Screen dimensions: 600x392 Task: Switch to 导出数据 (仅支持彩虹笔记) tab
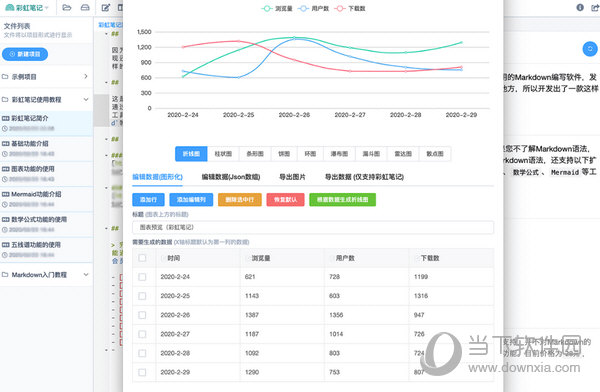[x=364, y=177]
